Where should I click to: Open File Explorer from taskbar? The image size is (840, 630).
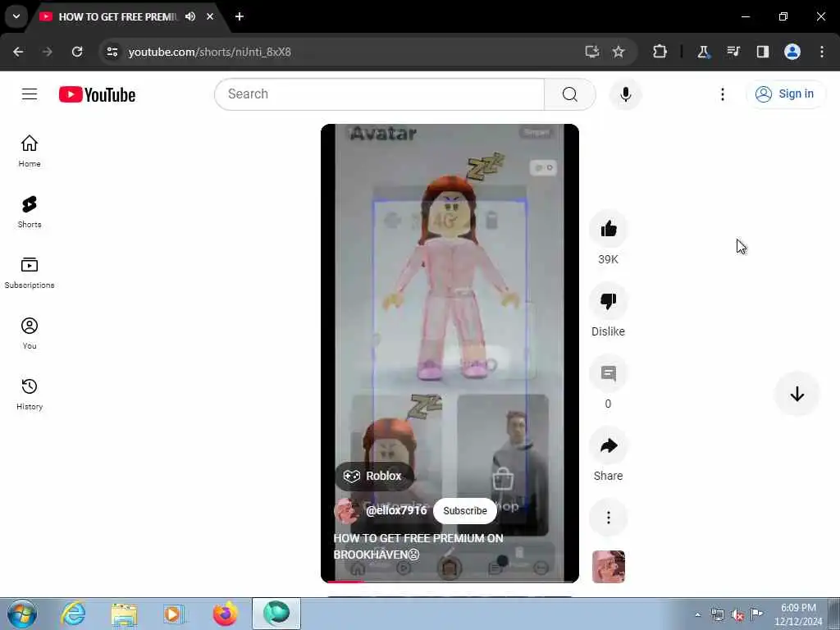[125, 614]
